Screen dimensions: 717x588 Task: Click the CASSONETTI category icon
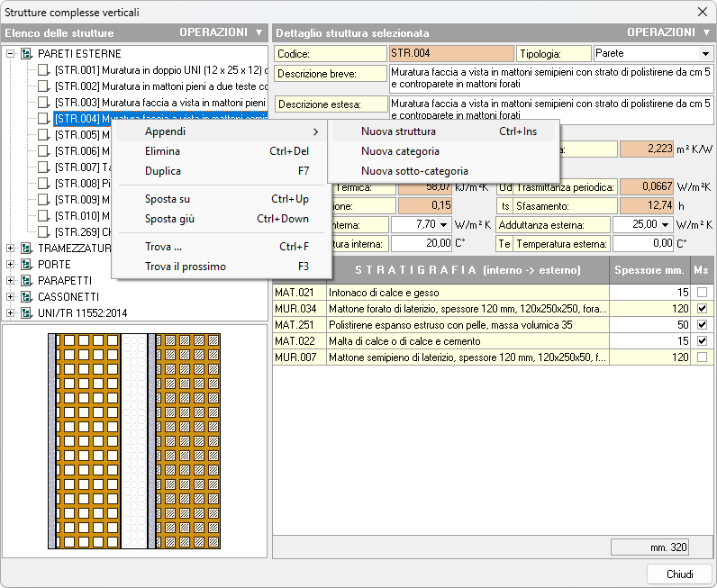(26, 297)
